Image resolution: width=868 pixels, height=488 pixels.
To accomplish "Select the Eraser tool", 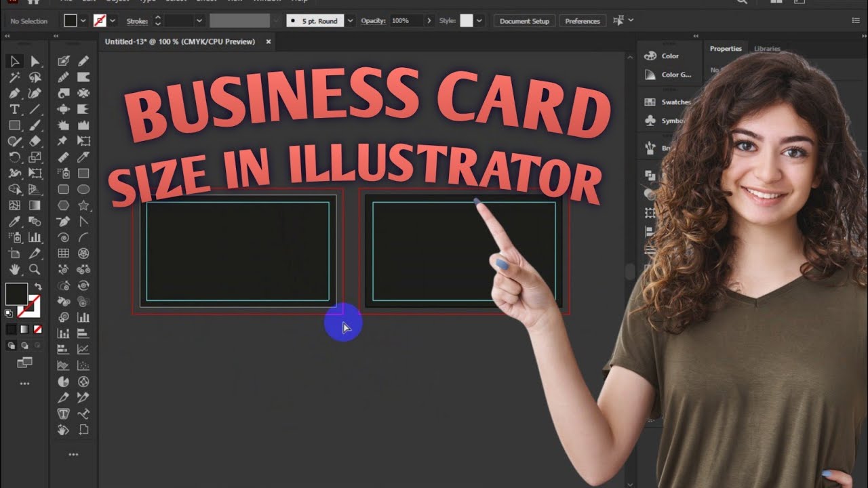I will [36, 141].
